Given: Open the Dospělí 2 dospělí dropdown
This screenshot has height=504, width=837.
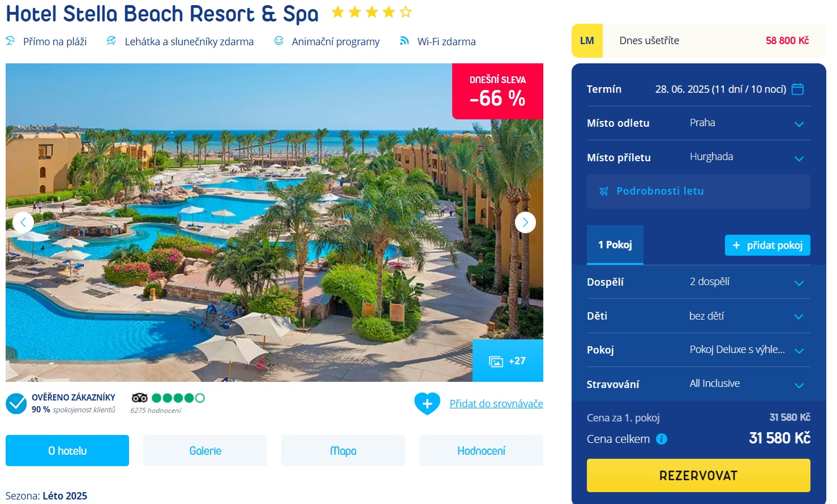Looking at the screenshot, I should [698, 282].
